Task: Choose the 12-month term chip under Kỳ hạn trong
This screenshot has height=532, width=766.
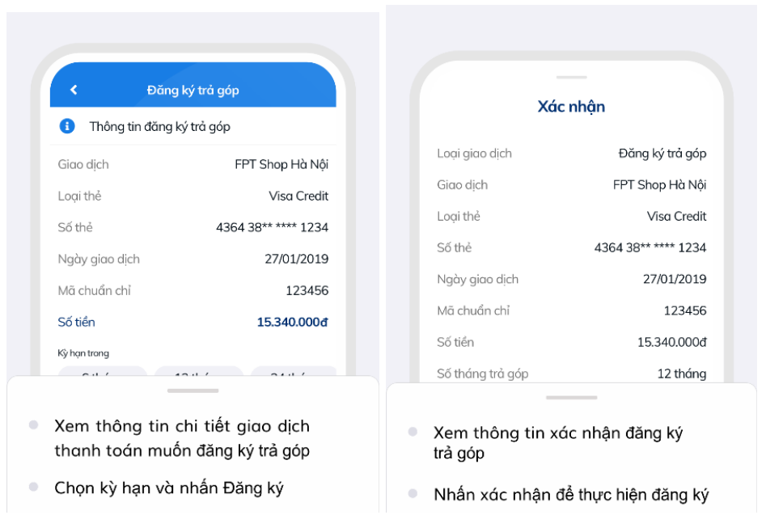Action: 198,373
